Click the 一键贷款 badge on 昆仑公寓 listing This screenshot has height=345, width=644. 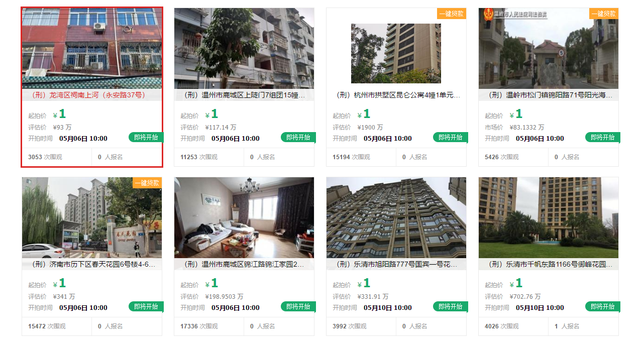point(451,14)
